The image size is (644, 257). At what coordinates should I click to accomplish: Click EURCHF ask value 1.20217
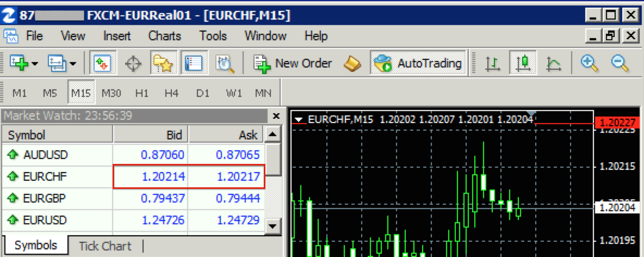click(238, 177)
